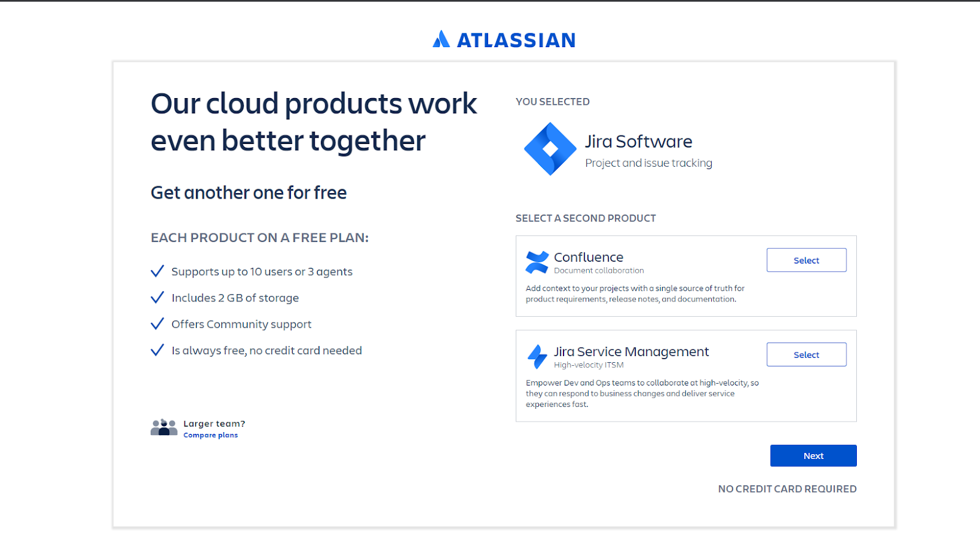Click the Jira Service Management title
Image resolution: width=980 pixels, height=554 pixels.
tap(631, 352)
